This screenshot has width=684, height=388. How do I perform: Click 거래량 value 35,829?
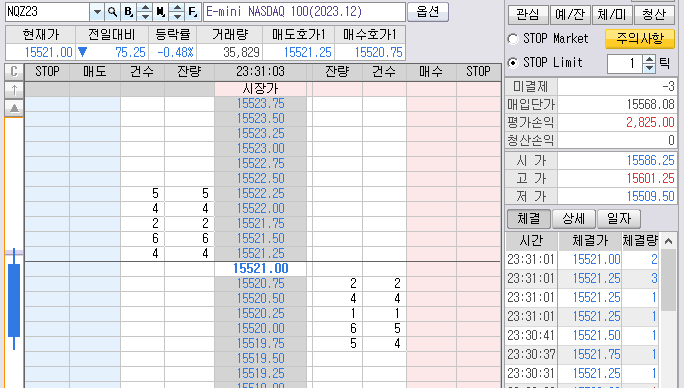tap(229, 52)
